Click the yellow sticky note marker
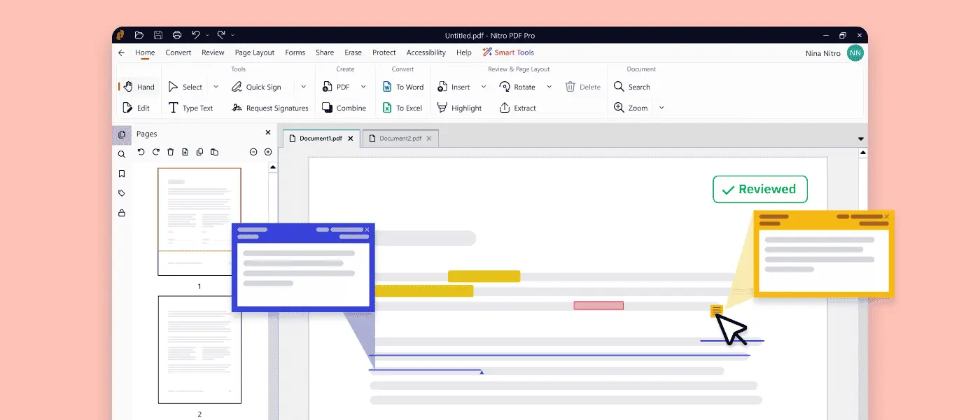This screenshot has height=420, width=980. 716,311
